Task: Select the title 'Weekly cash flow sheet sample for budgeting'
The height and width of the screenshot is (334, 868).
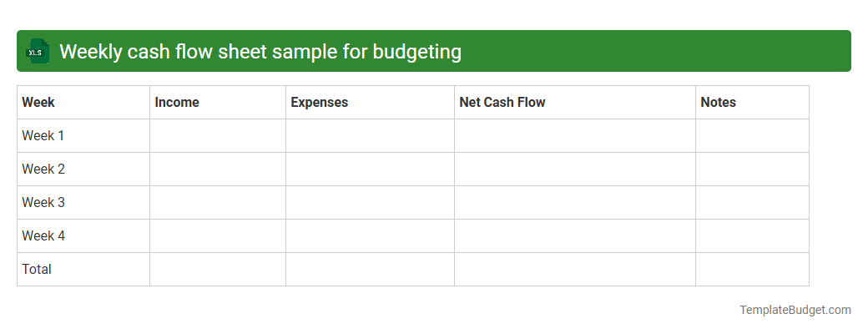Action: 260,52
